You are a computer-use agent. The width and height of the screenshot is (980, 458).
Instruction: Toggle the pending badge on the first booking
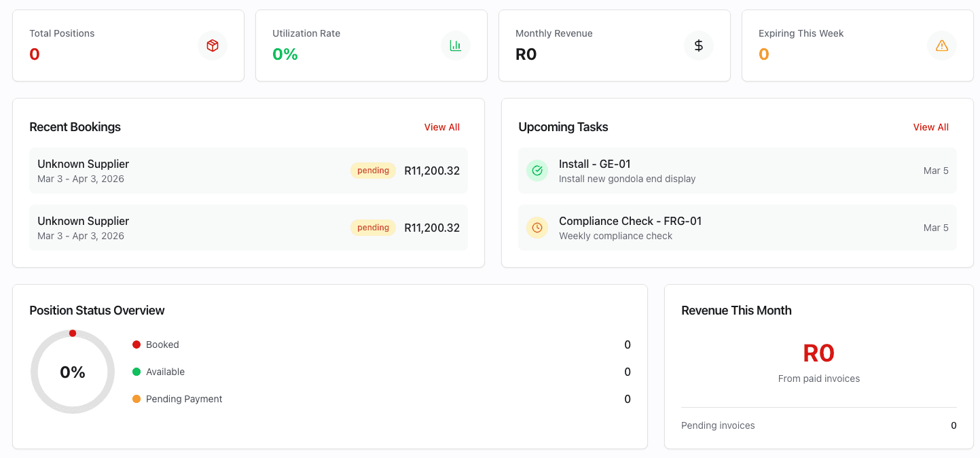pyautogui.click(x=373, y=170)
